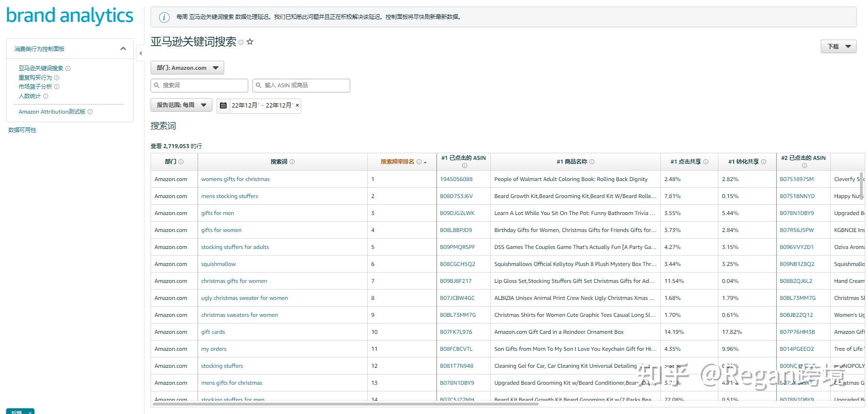The width and height of the screenshot is (868, 414).
Task: Click info icon in 搜索词 column header
Action: [292, 162]
